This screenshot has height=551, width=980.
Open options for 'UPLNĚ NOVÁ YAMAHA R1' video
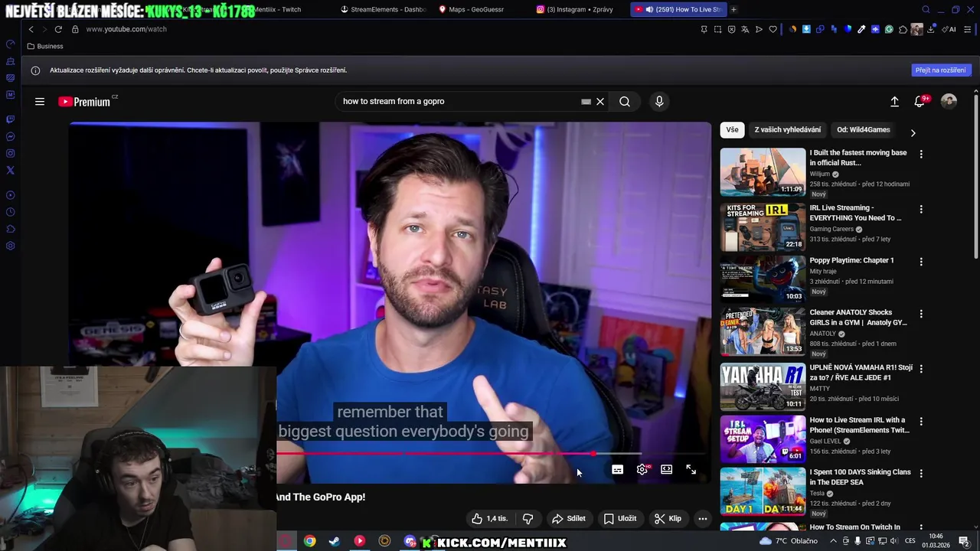tap(921, 369)
